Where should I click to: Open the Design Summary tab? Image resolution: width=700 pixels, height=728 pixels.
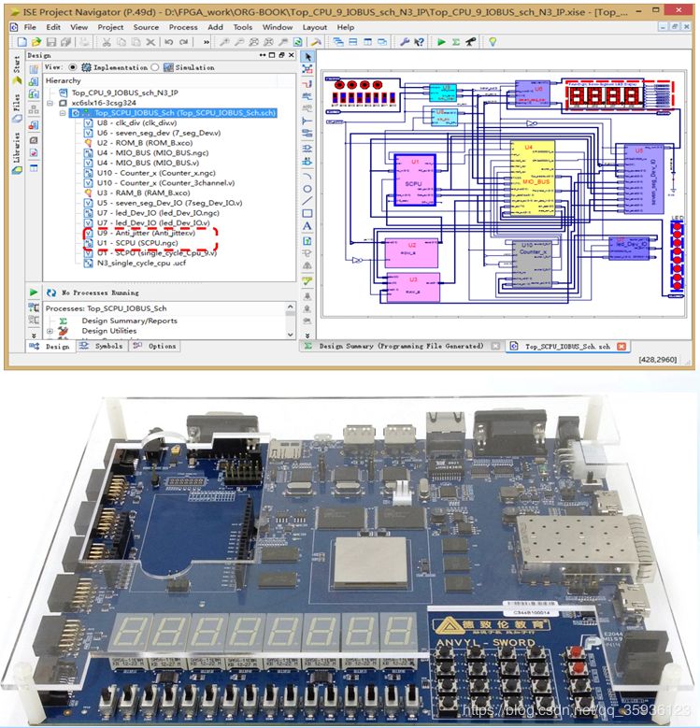click(x=401, y=347)
